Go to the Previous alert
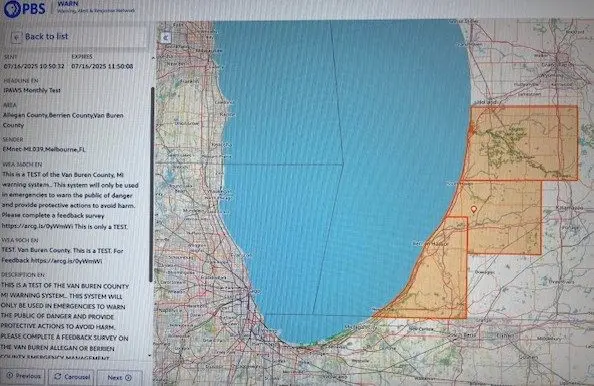The image size is (594, 386). (23, 376)
